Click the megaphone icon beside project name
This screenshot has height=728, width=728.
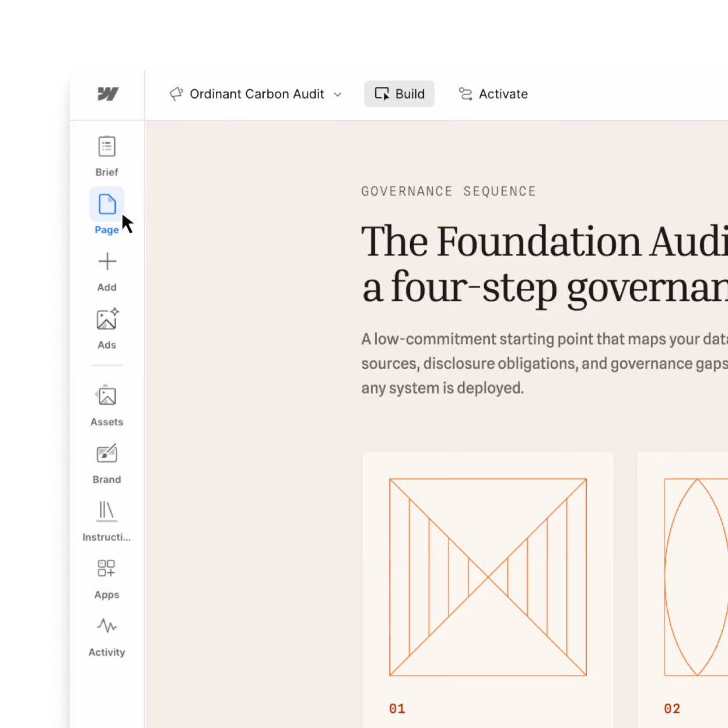pos(176,94)
